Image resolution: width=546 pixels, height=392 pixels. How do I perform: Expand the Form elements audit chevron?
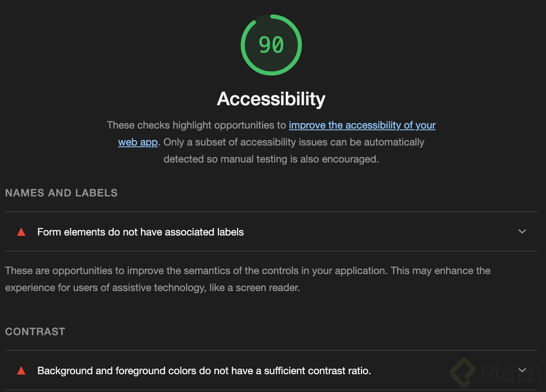click(522, 232)
